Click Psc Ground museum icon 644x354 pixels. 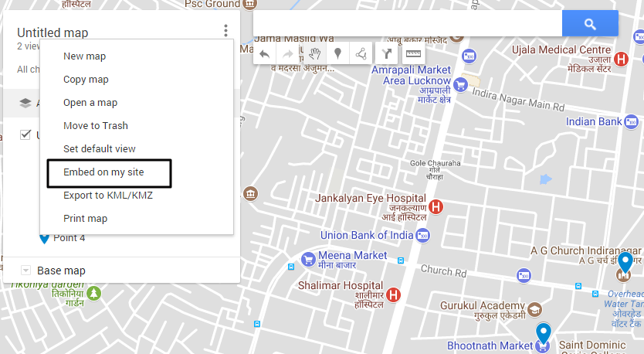click(249, 5)
